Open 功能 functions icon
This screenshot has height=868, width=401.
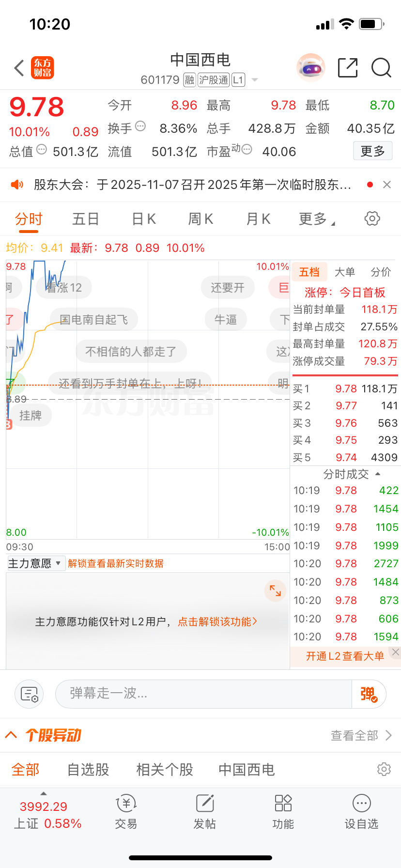coord(283,812)
